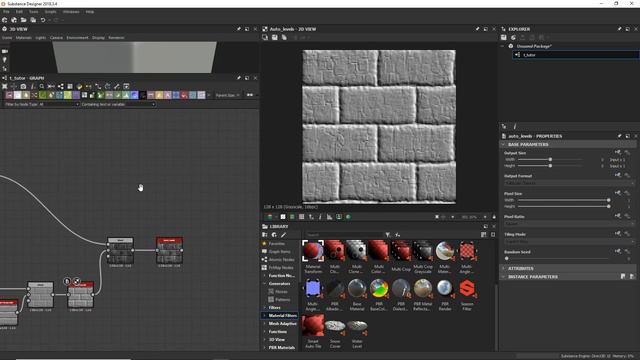Pin the 3D View panel
Viewport: 640px width, 360px height.
239,29
